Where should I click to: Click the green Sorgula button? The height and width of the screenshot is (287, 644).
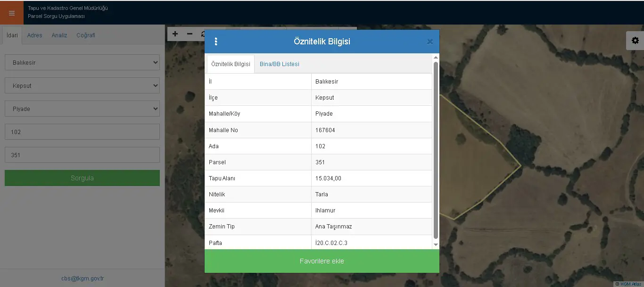pyautogui.click(x=82, y=178)
